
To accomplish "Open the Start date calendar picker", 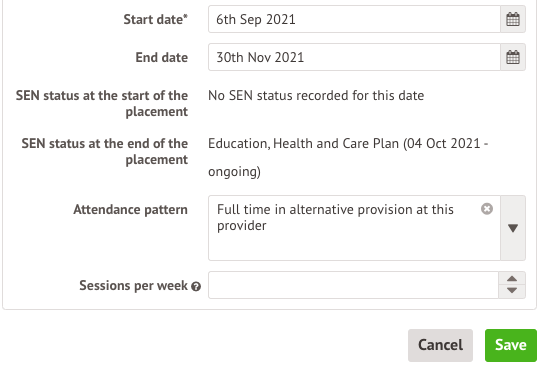I will 513,19.
